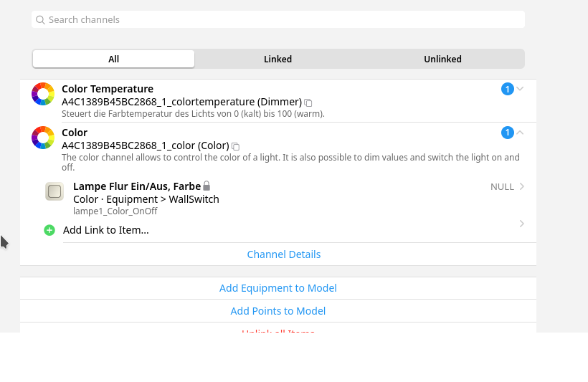Click the lampe1_Color_OnOff item name
This screenshot has width=588, height=382.
[x=115, y=211]
